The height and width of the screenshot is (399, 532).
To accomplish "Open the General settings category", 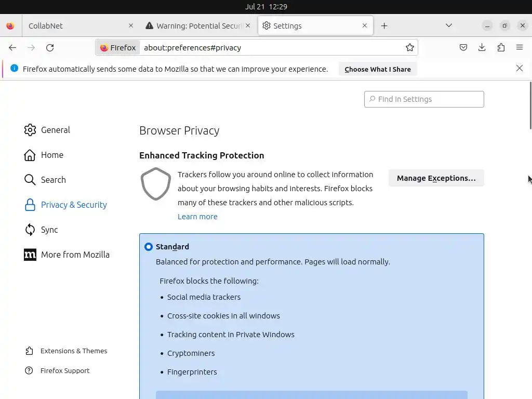I will point(55,130).
